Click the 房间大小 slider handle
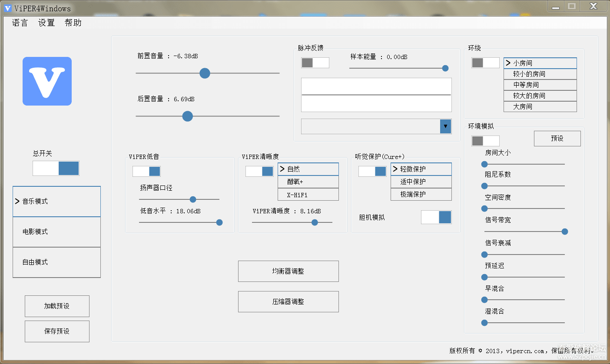Screen dimensions: 610x364 point(484,164)
